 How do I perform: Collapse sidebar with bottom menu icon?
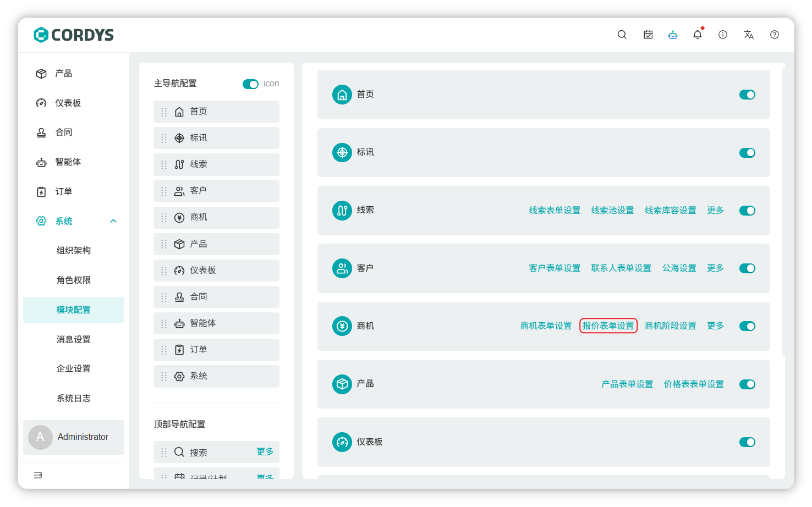38,475
